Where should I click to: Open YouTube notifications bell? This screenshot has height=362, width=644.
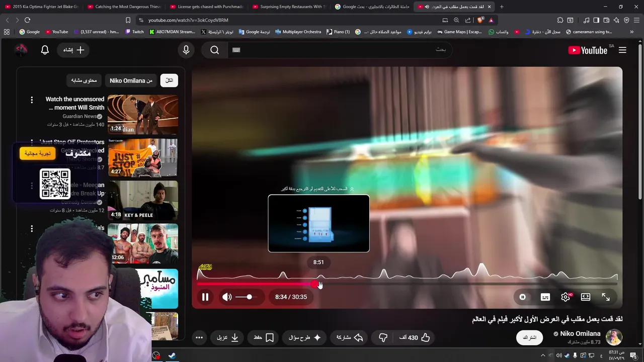pos(45,50)
